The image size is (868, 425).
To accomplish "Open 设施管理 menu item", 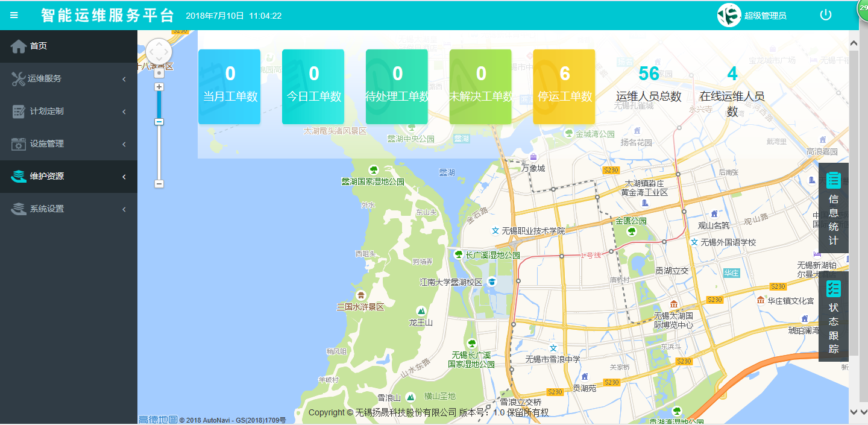I will [69, 143].
